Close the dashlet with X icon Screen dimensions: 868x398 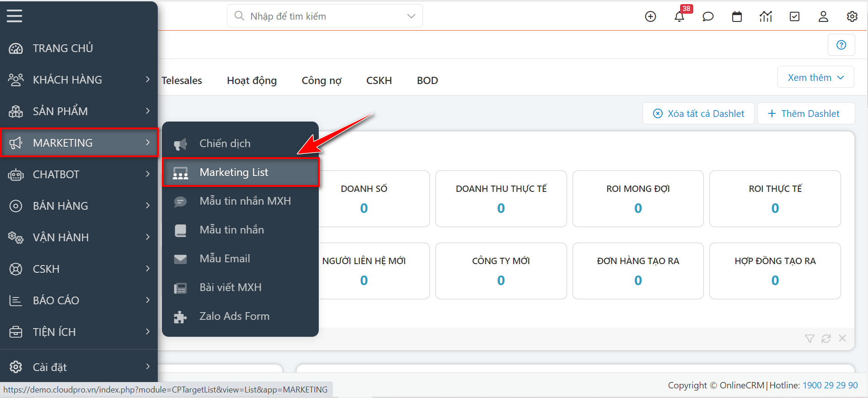(842, 338)
